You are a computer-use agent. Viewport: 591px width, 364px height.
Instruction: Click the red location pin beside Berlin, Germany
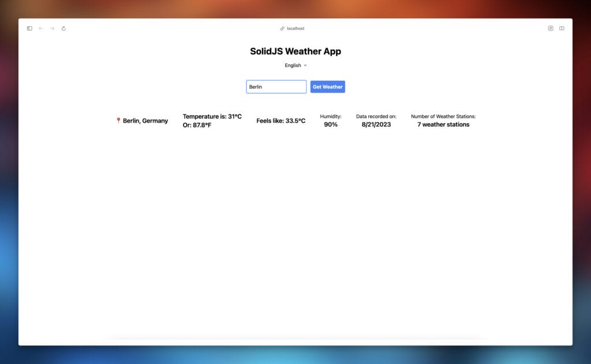click(118, 121)
